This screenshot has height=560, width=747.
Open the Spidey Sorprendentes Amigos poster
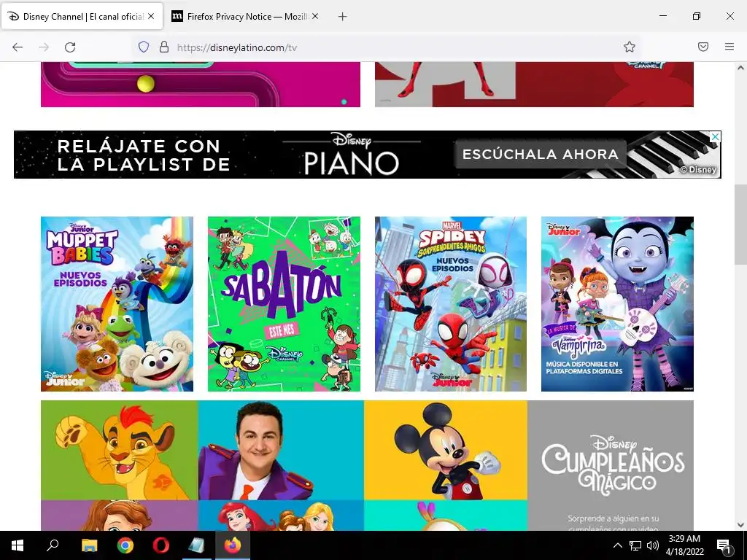click(451, 304)
